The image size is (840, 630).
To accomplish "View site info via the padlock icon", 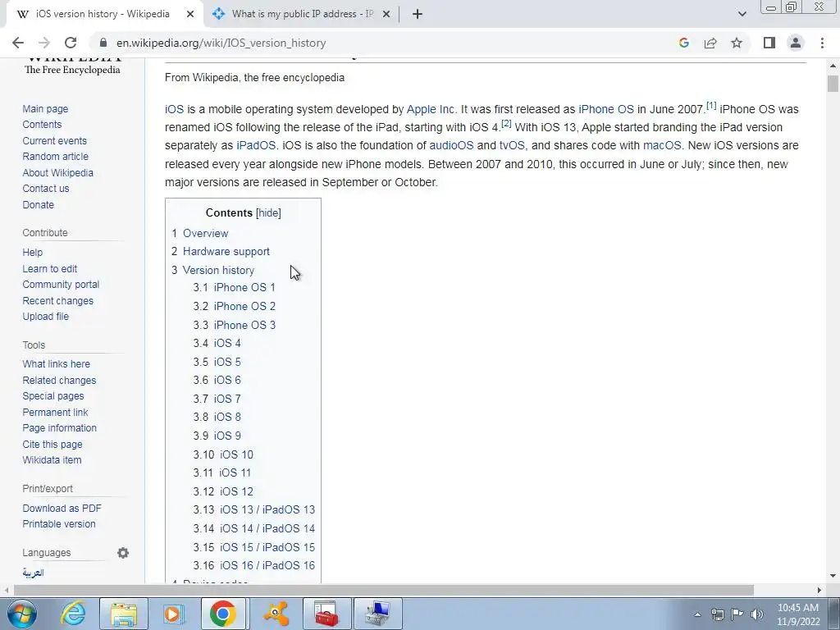I will point(103,43).
